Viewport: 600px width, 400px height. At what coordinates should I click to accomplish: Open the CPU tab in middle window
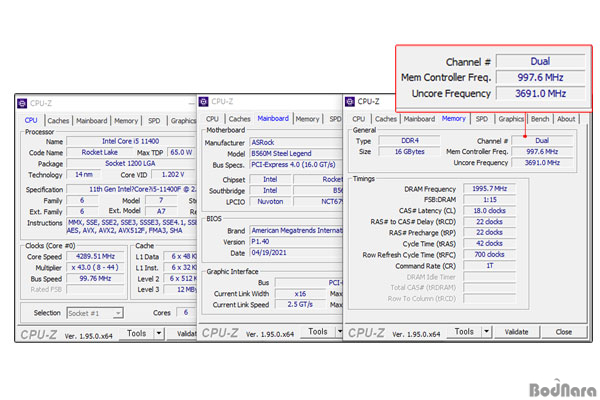212,119
